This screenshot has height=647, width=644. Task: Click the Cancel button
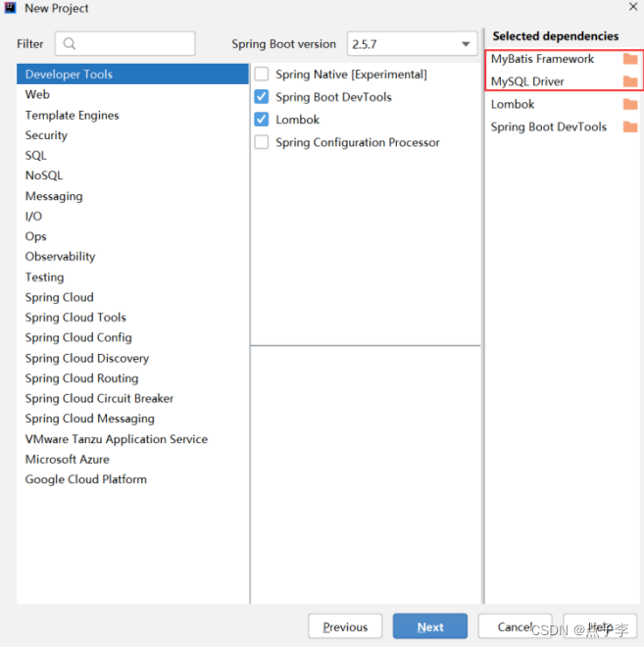pyautogui.click(x=515, y=626)
